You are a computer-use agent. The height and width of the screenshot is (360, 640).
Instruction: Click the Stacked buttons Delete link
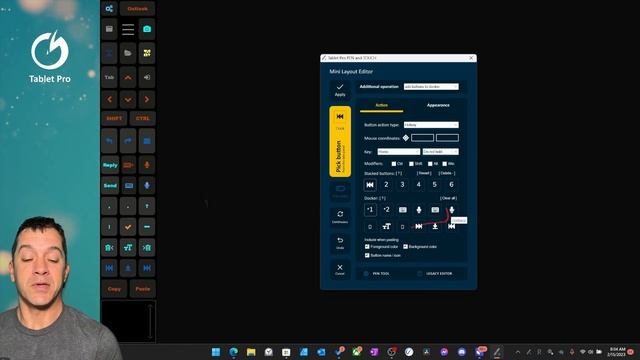point(447,173)
